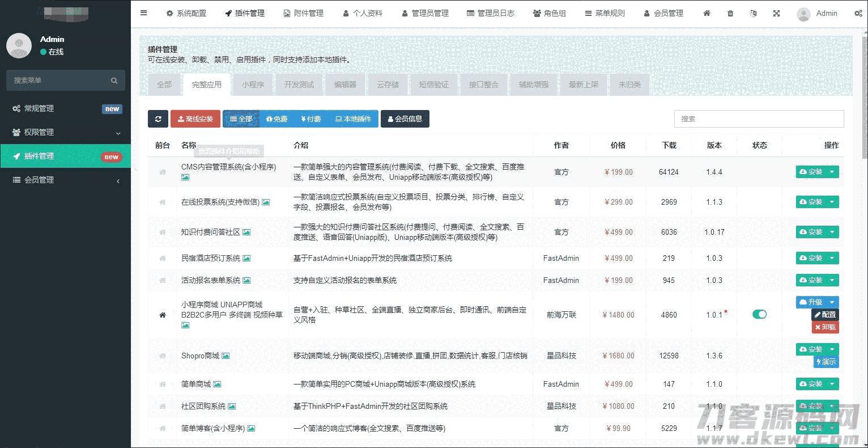
Task: Toggle the sidebar hamburger menu icon
Action: [x=144, y=13]
